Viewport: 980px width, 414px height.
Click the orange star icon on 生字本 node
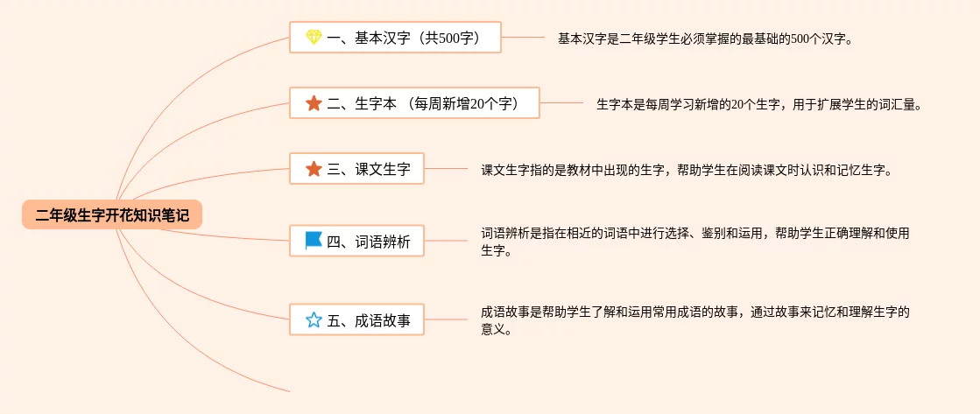click(314, 103)
